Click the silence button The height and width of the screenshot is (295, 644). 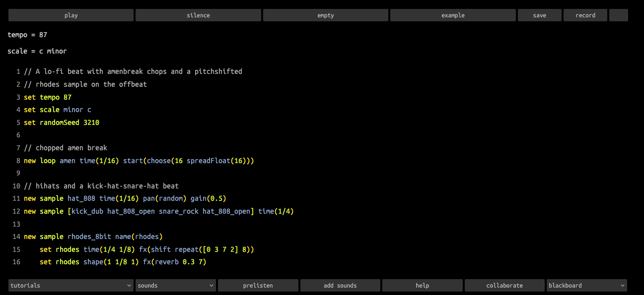[x=198, y=15]
